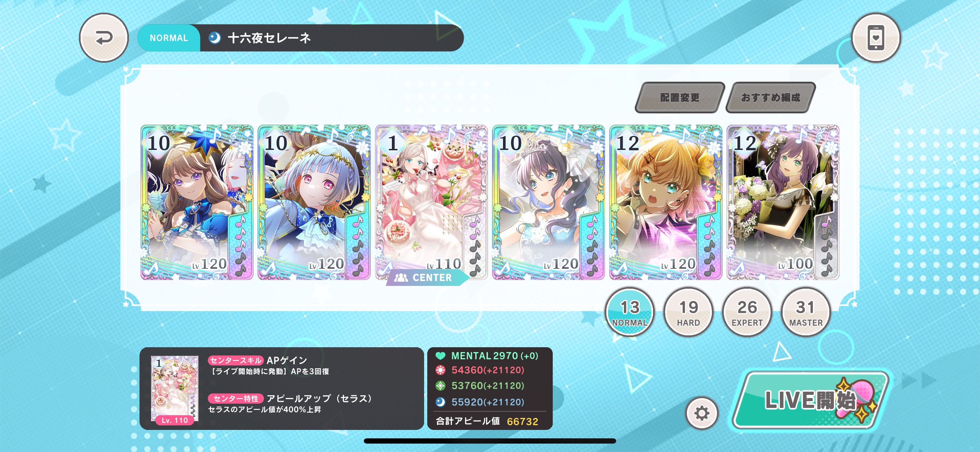980x452 pixels.
Task: Click the moon attribute icon beside song title
Action: coord(215,38)
